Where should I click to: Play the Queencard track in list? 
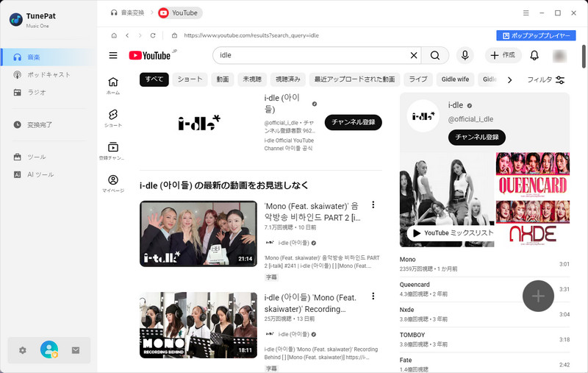(x=484, y=289)
